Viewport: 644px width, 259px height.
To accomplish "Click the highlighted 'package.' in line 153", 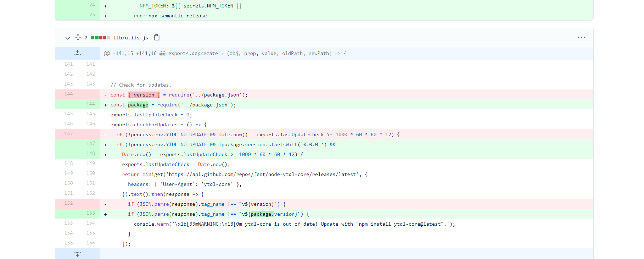I will coord(262,214).
